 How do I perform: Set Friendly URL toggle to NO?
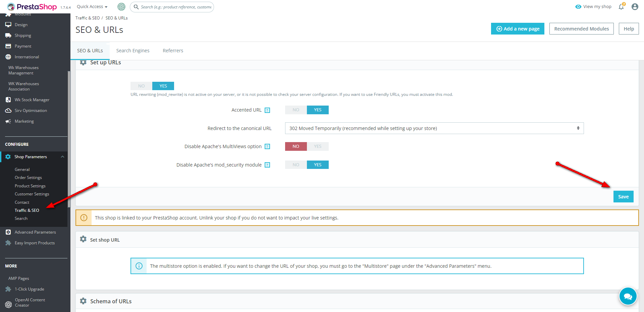[141, 86]
